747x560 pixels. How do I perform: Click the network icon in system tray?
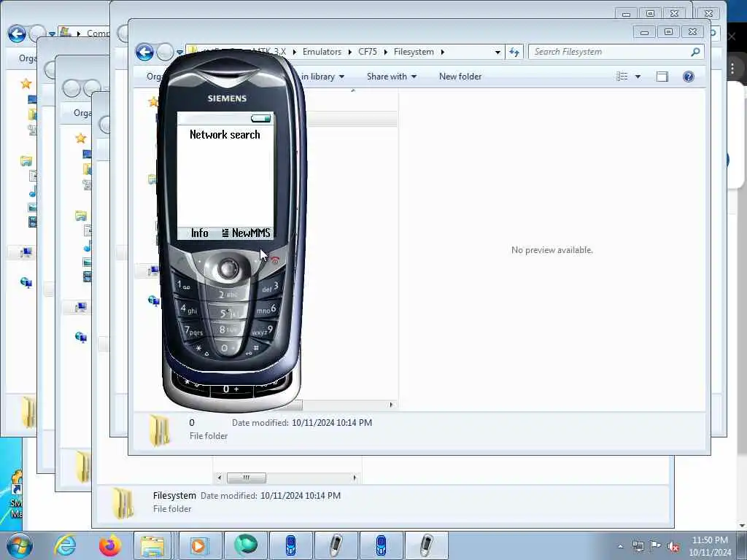[638, 546]
